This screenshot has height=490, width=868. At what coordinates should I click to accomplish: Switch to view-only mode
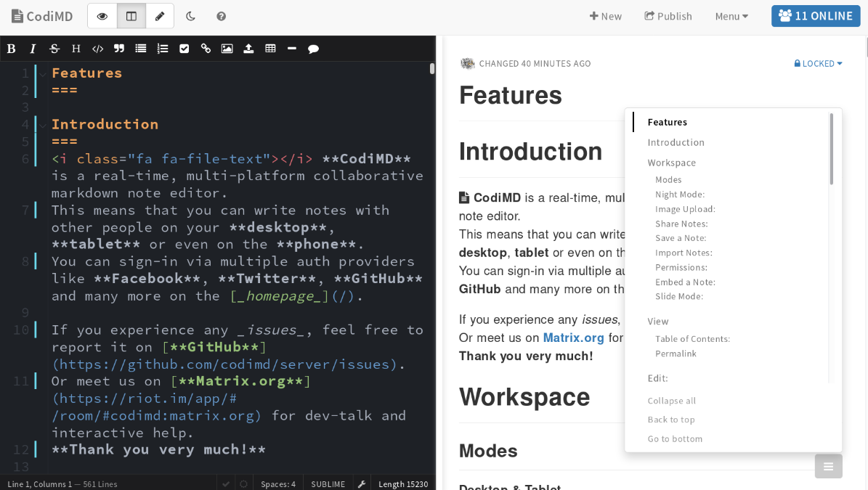(x=102, y=15)
